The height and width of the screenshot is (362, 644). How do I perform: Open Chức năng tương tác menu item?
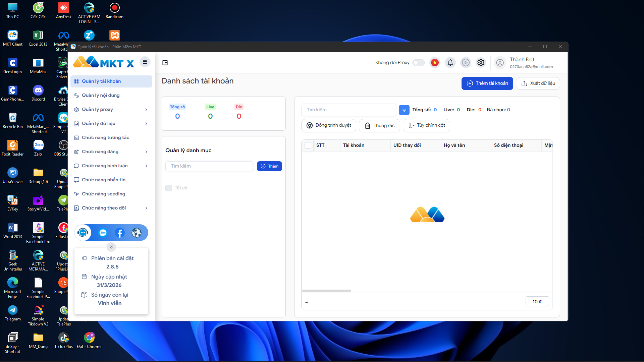111,138
